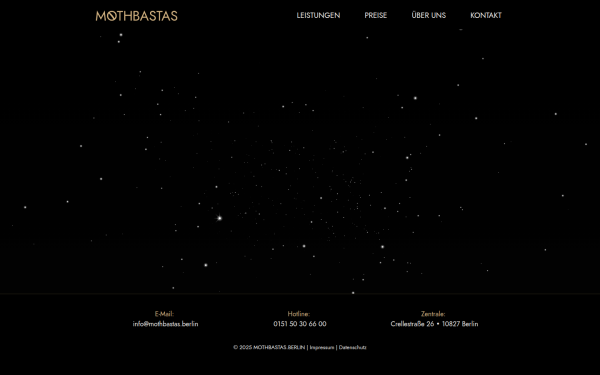The image size is (600, 375).
Task: Go to the Über Uns page
Action: point(429,15)
